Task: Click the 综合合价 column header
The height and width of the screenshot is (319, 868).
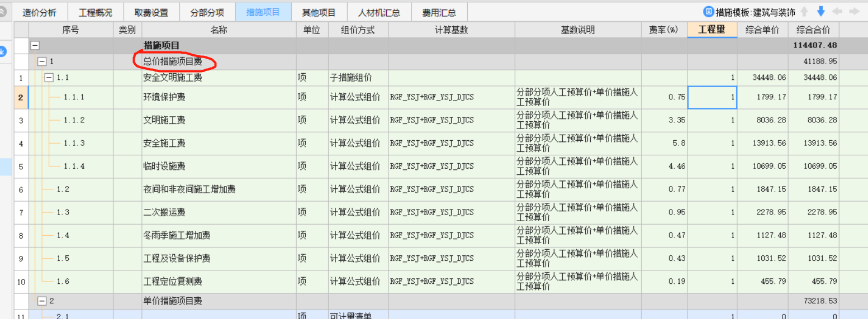Action: click(x=814, y=30)
